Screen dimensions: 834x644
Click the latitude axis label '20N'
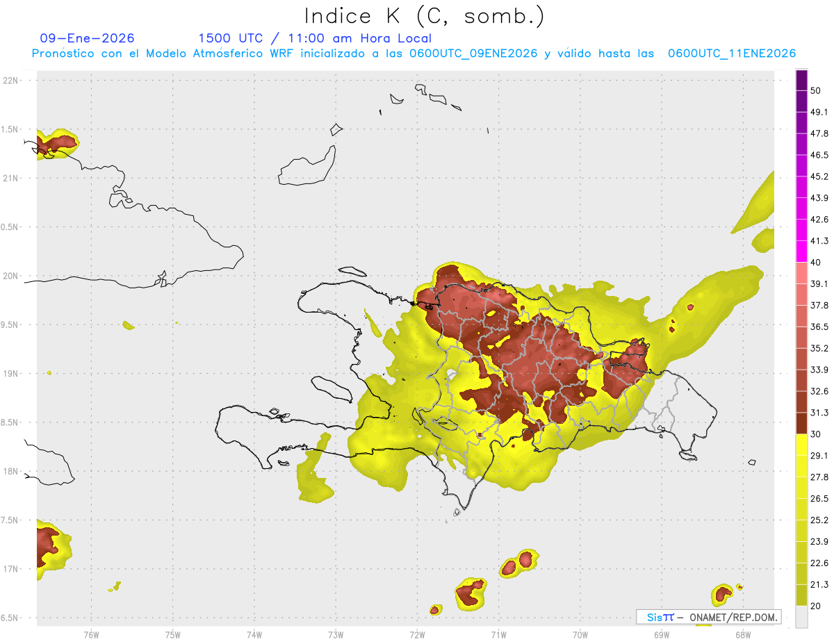click(x=10, y=276)
